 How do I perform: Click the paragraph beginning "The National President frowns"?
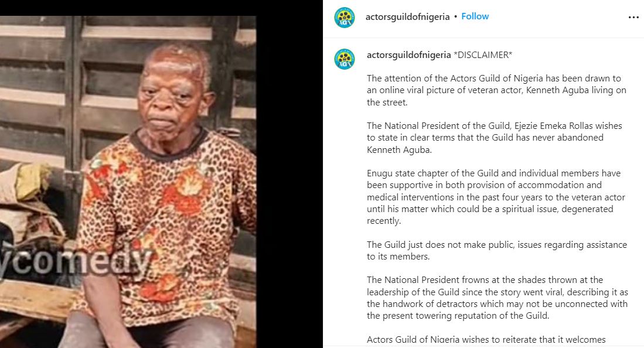pos(498,298)
